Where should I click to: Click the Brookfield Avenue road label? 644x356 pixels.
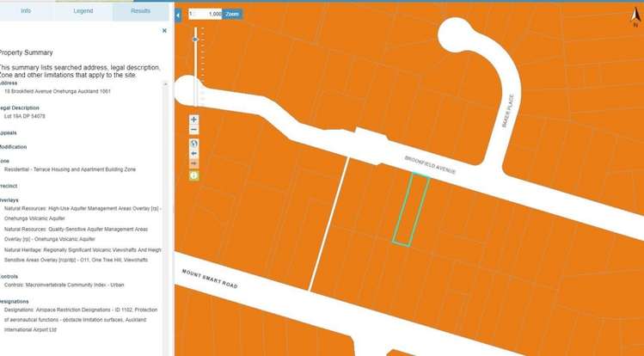pyautogui.click(x=430, y=165)
